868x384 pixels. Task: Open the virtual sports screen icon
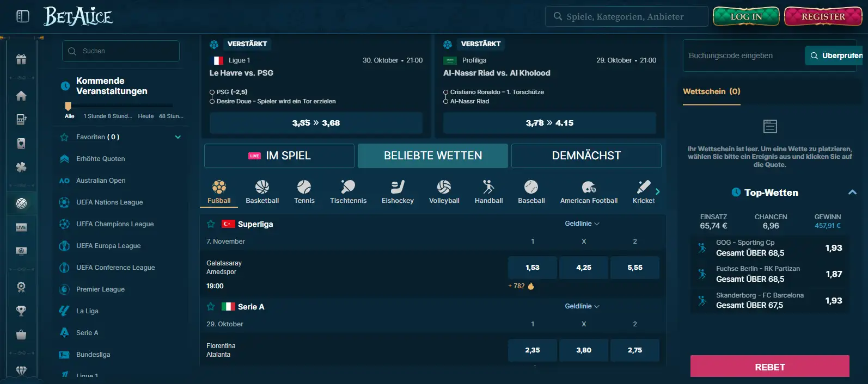[21, 251]
